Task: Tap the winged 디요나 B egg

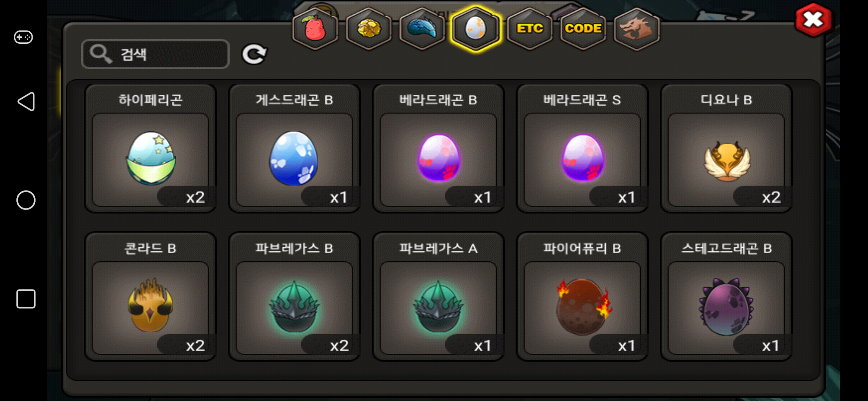Action: [726, 149]
